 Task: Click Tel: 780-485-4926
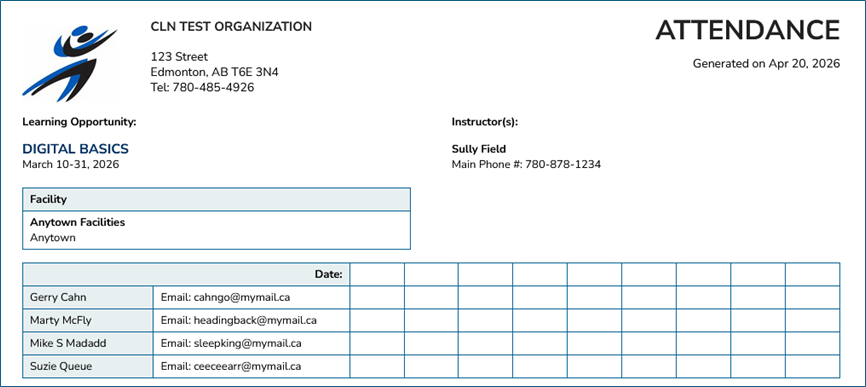point(202,87)
